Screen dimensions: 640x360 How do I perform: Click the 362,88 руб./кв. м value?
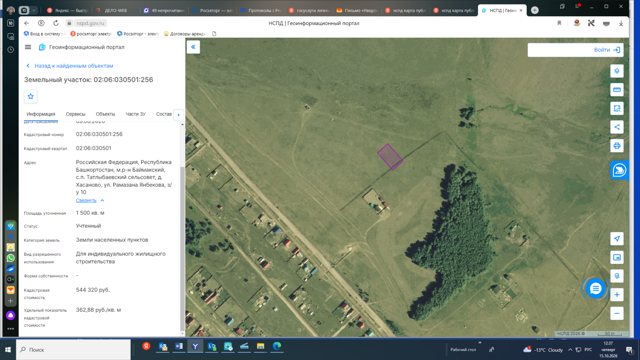98,310
